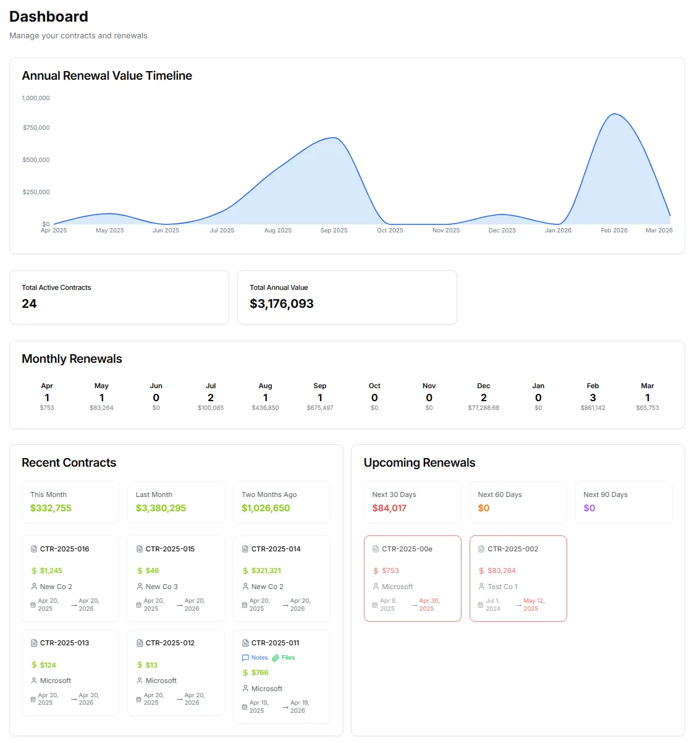700x743 pixels.
Task: Click the dollar icon next to $321,321
Action: pos(245,571)
